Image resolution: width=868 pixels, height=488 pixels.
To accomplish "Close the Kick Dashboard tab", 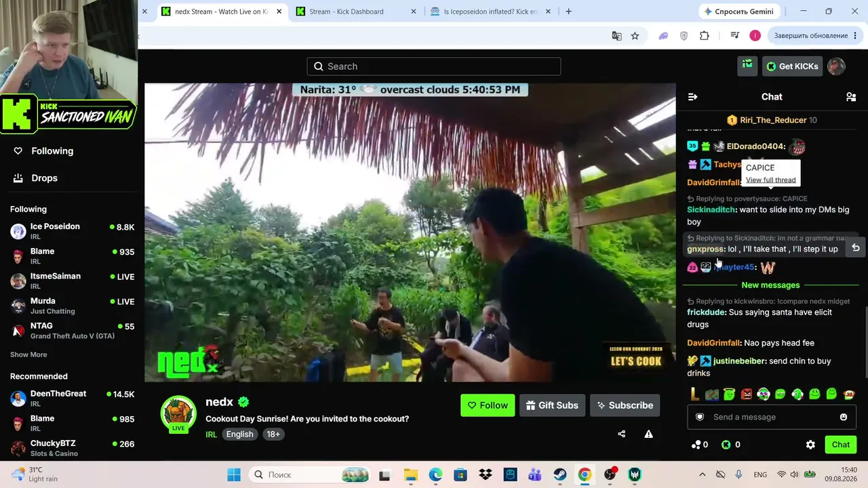I will [414, 12].
